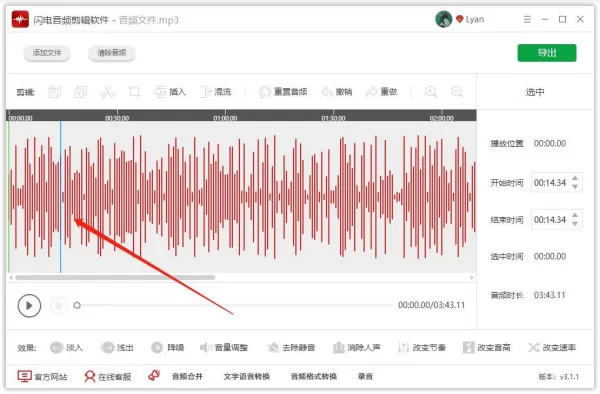The height and width of the screenshot is (394, 600).
Task: Click the scissors cut icon
Action: (x=108, y=92)
